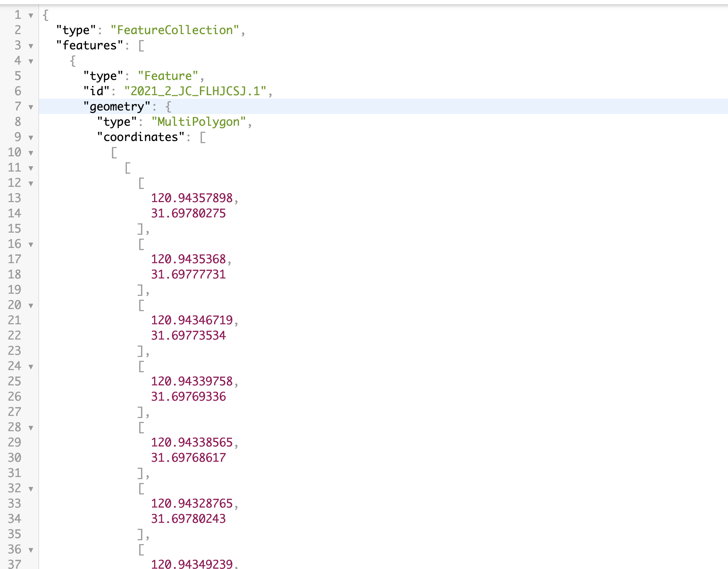Click line number 5 in gutter
Image resolution: width=728 pixels, height=569 pixels.
point(18,76)
